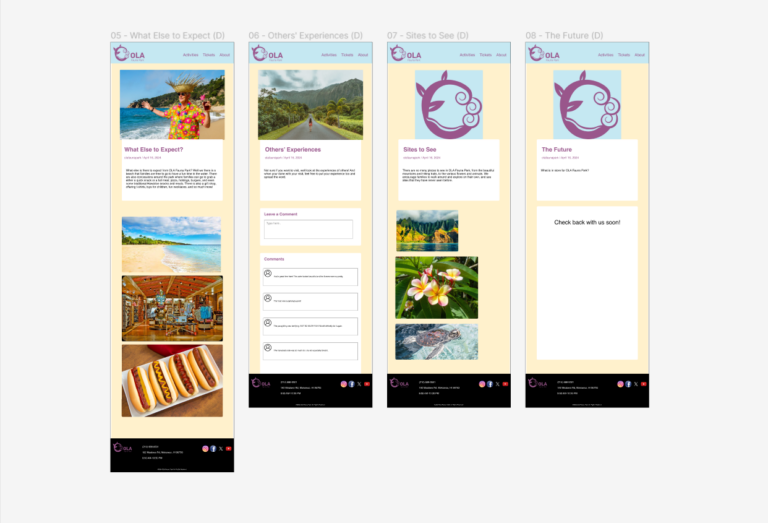Select the coastal cliffs photo
Viewport: 768px width, 523px height.
pyautogui.click(x=427, y=231)
